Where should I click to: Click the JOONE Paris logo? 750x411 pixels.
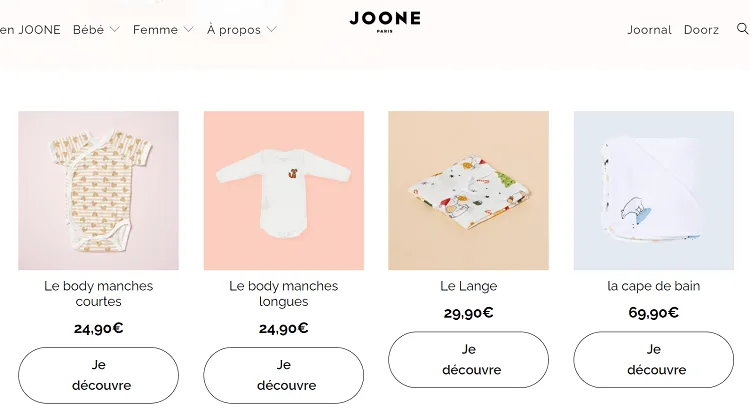[x=385, y=22]
